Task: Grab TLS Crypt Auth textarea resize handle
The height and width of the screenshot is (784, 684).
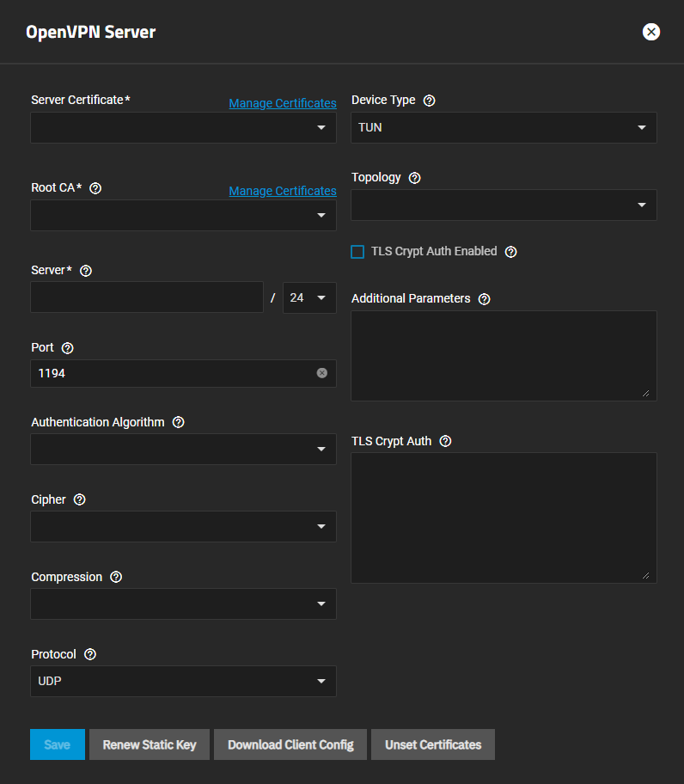Action: tap(646, 576)
